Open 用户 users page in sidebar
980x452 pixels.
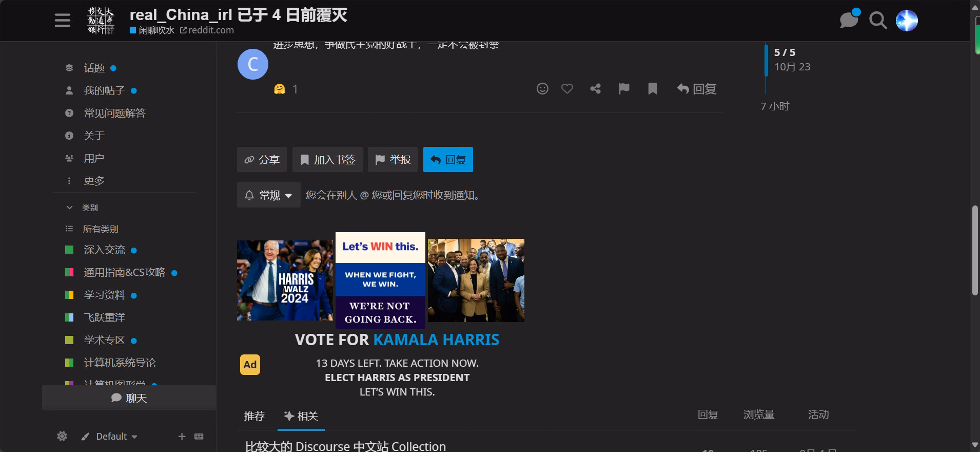coord(94,158)
